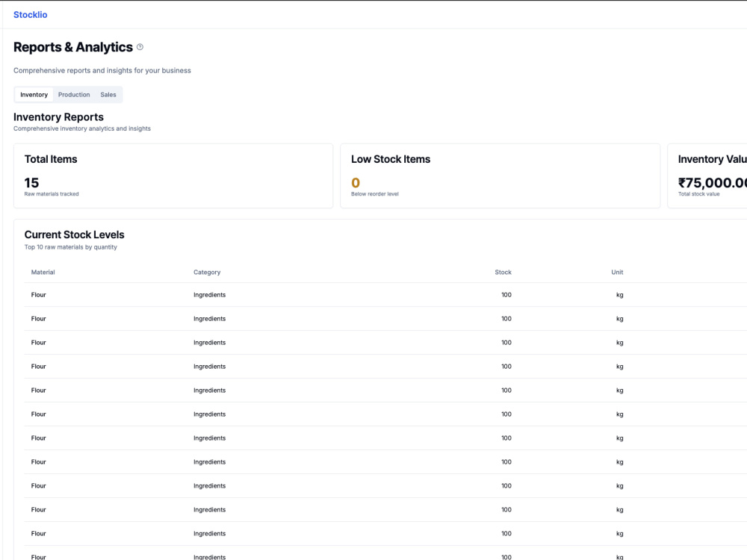Click the Current Stock Levels heading
Viewport: 747px width, 560px height.
click(x=74, y=234)
